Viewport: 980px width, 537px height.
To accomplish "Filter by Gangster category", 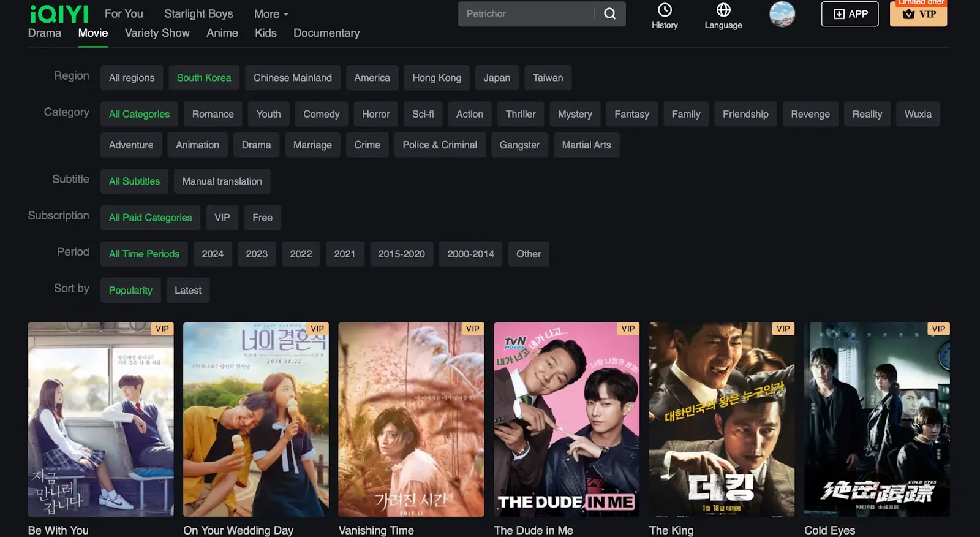I will point(519,145).
